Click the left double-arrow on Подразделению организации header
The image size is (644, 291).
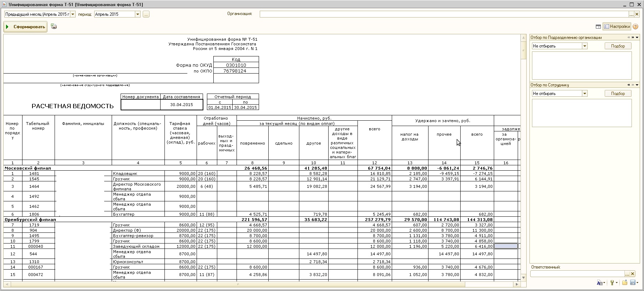point(629,37)
